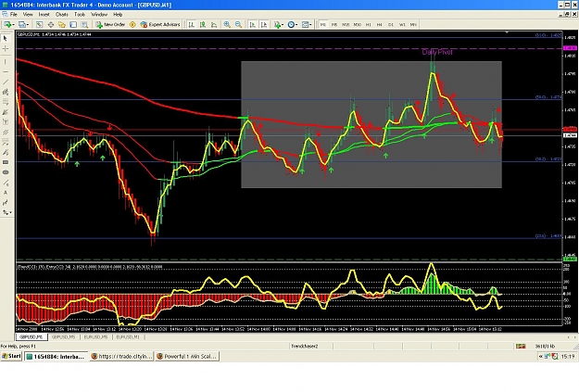Open the Help menu
579x392 pixels.
(118, 15)
